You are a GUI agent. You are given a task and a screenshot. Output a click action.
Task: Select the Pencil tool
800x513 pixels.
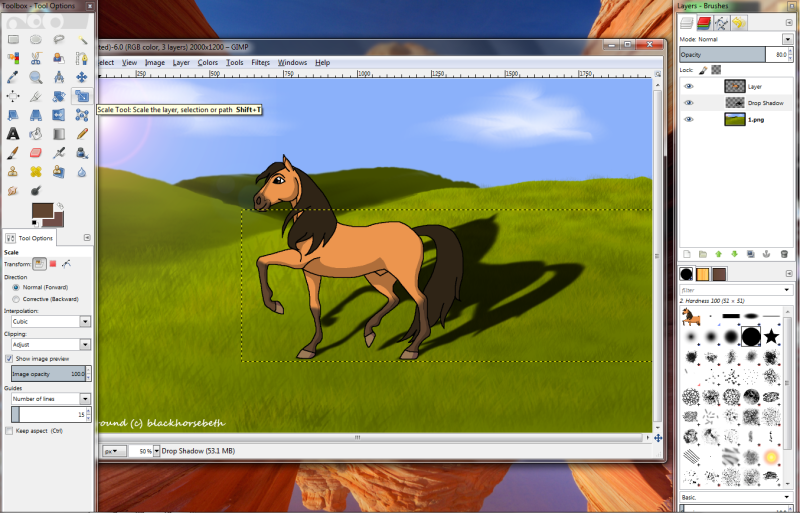(82, 134)
